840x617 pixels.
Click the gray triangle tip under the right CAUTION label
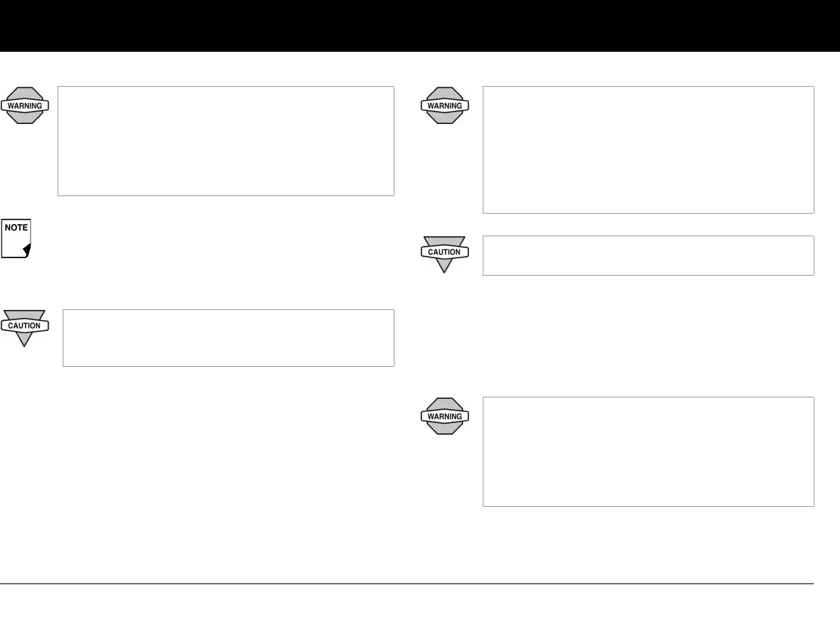click(x=445, y=266)
